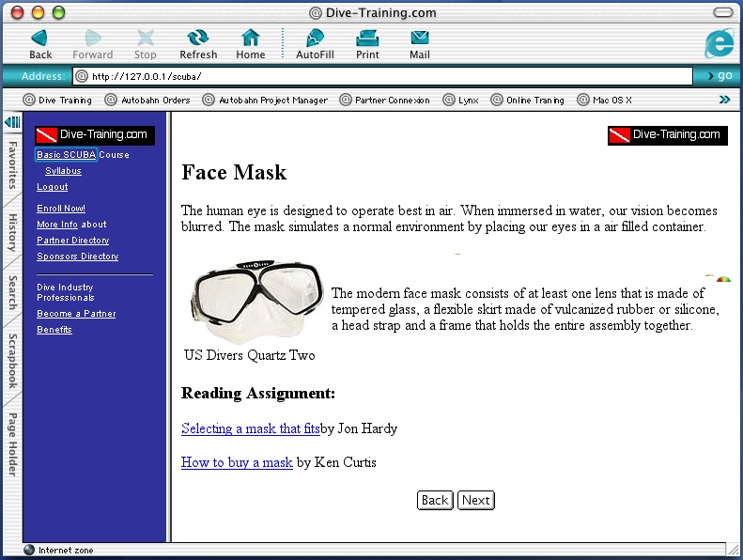The width and height of the screenshot is (743, 560).
Task: Open the Benefits link
Action: [54, 330]
